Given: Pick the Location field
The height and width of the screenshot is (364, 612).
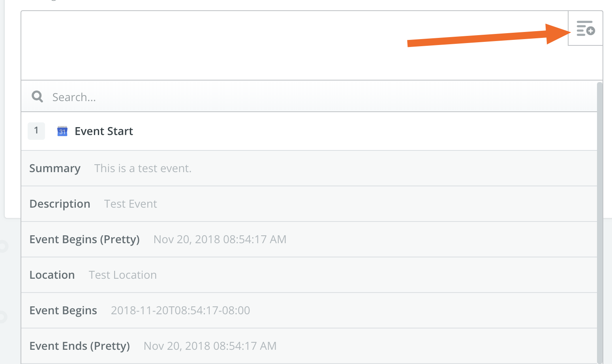Looking at the screenshot, I should click(309, 275).
